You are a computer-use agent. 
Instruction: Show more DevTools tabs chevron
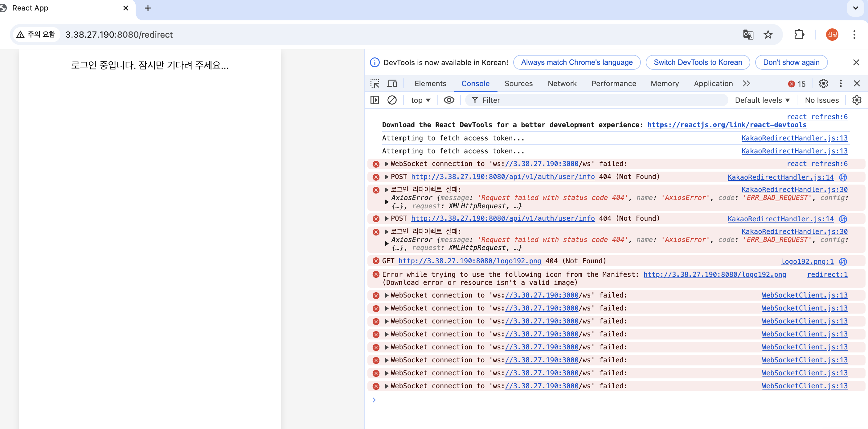pyautogui.click(x=746, y=83)
